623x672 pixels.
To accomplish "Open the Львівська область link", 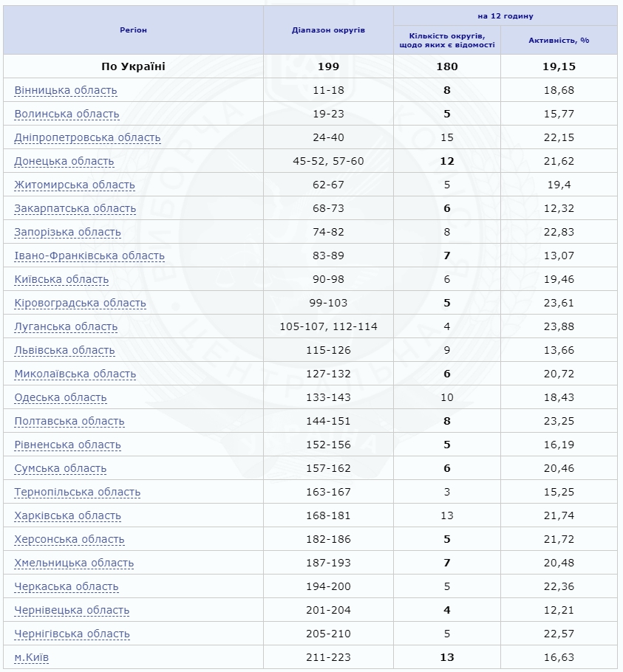I will click(65, 350).
